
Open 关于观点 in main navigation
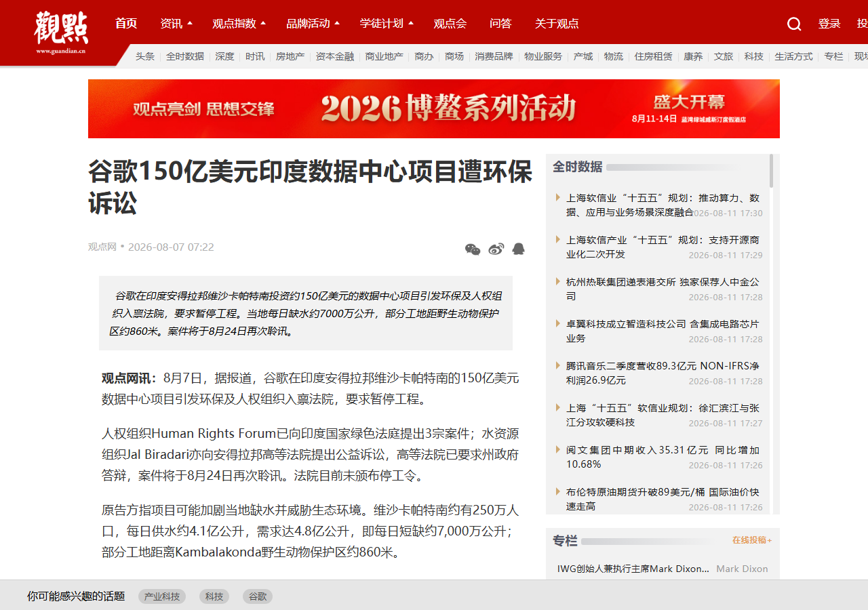tap(557, 24)
